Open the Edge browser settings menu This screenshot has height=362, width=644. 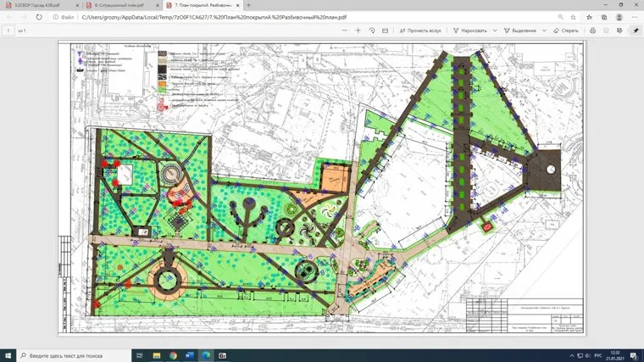point(634,16)
